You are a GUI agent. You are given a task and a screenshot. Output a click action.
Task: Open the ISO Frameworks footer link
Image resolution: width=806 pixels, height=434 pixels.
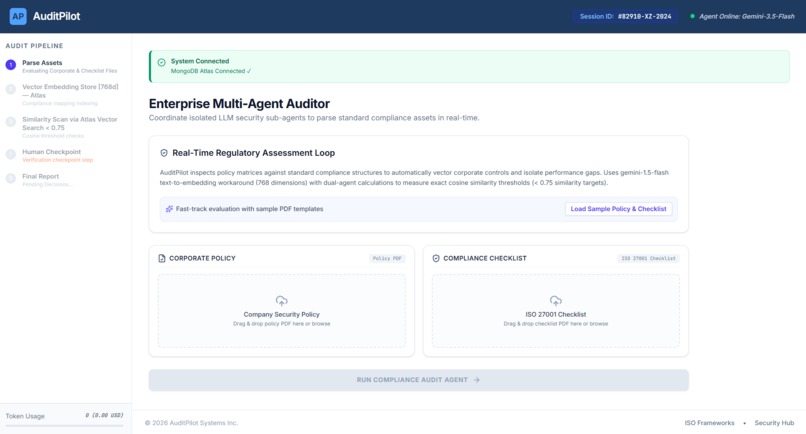[x=709, y=423]
